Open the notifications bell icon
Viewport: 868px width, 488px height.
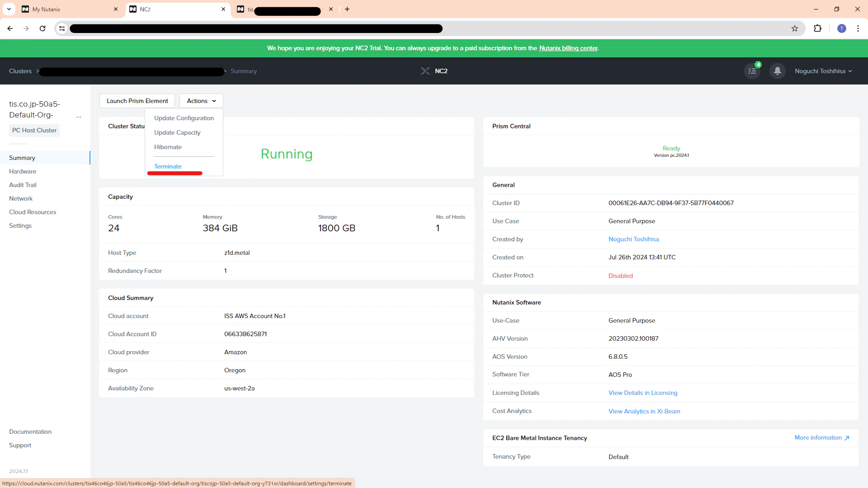[777, 71]
